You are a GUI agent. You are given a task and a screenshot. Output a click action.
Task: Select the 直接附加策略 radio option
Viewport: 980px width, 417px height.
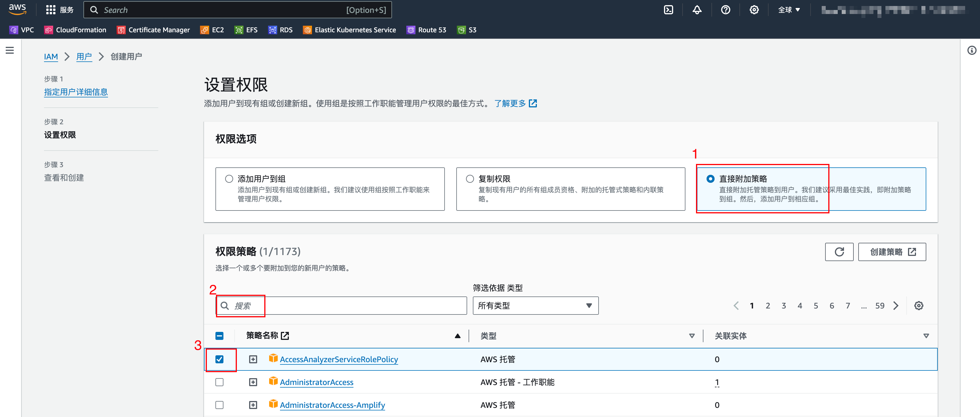(710, 179)
